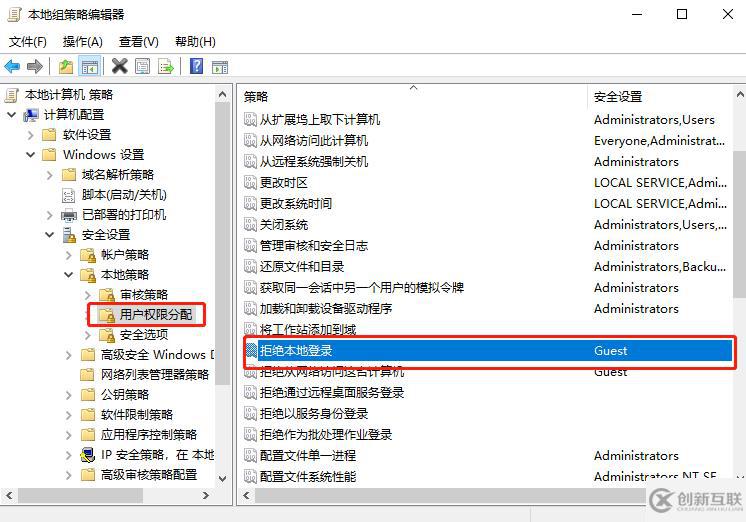Open the 文件(F) menu
Viewport: 746px width, 522px height.
pos(28,42)
